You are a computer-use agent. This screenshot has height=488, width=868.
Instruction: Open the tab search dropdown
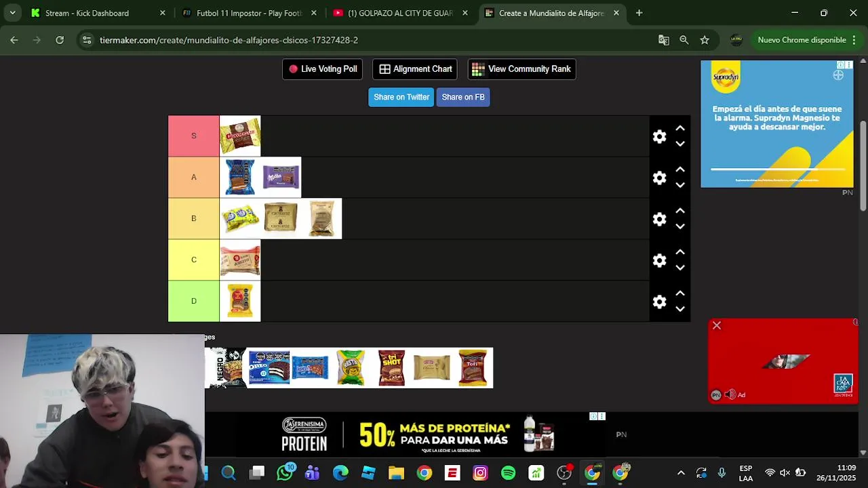coord(12,13)
